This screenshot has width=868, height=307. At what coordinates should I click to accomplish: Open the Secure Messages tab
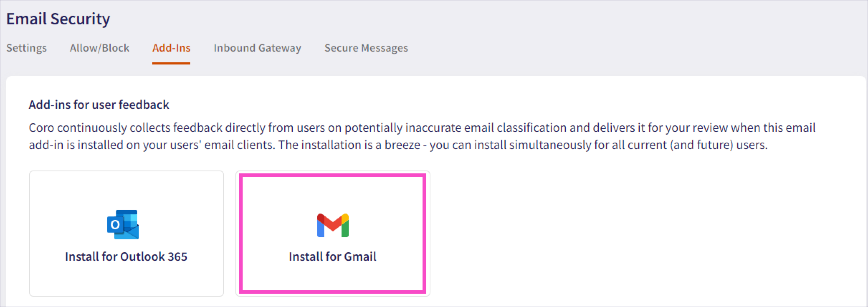point(366,48)
